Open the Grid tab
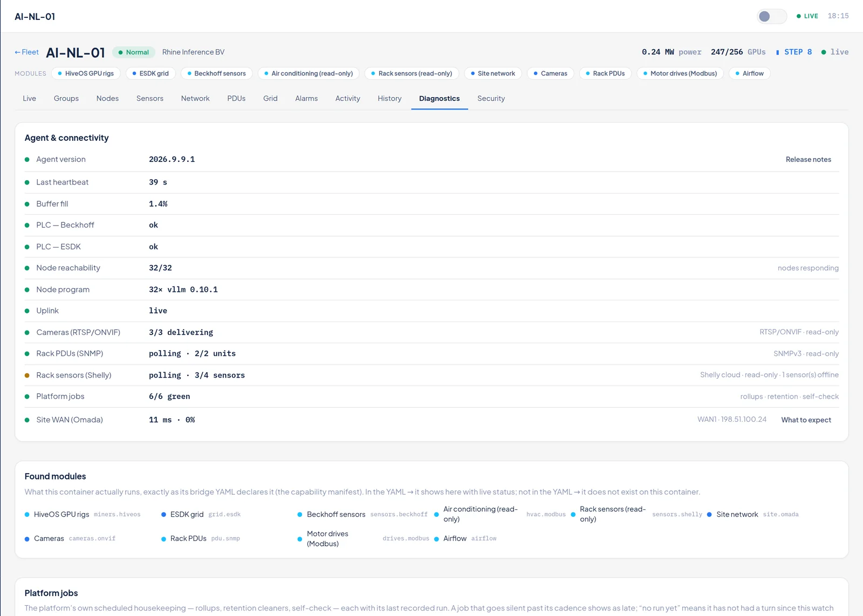 [270, 99]
